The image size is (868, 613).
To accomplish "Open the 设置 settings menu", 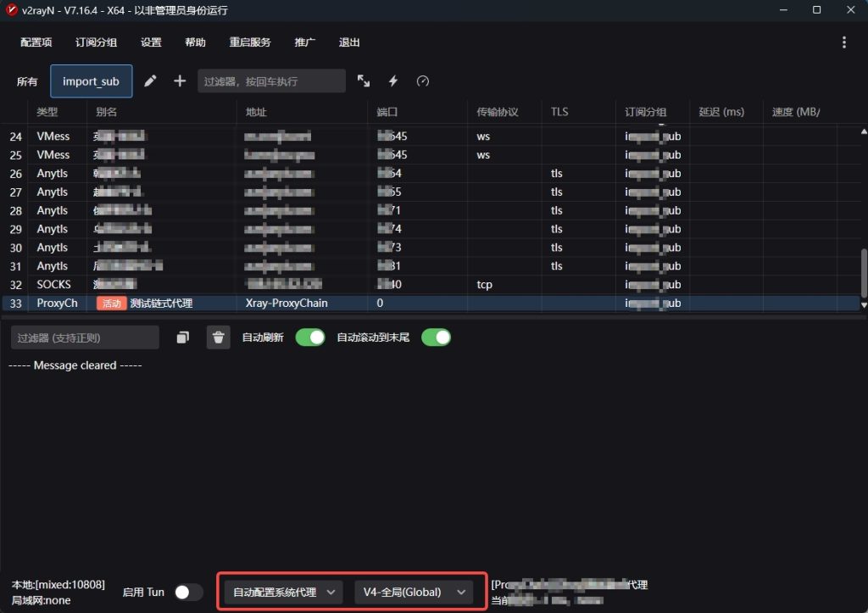I will [x=151, y=42].
